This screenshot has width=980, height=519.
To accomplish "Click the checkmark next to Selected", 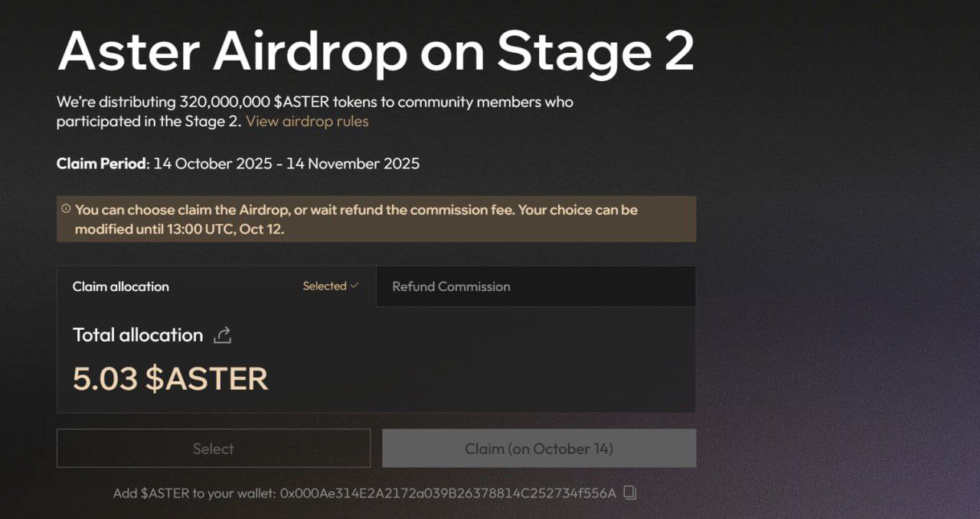I will 354,286.
